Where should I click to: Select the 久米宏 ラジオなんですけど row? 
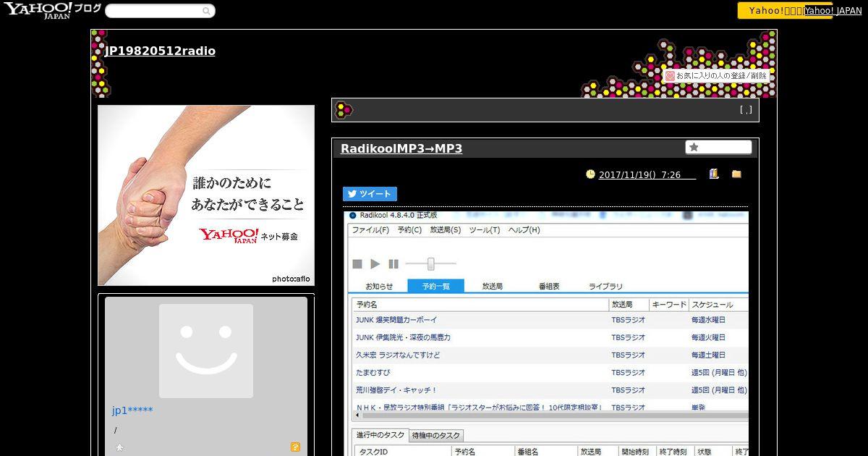tap(550, 355)
